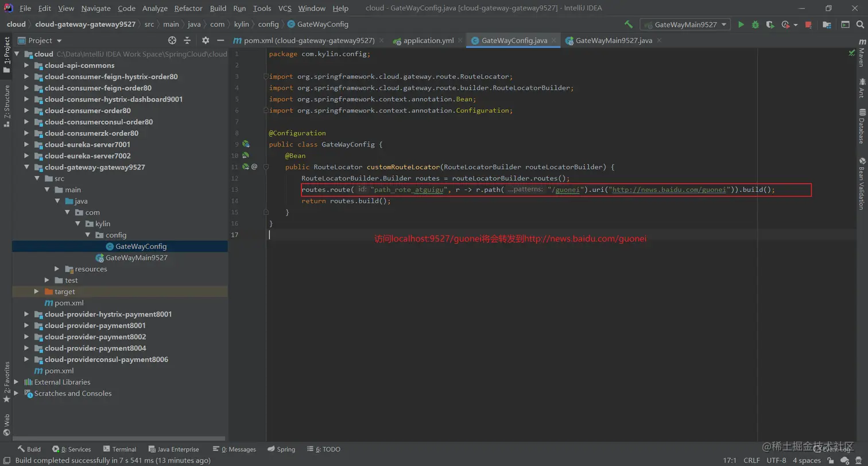The height and width of the screenshot is (466, 868).
Task: Open Web tool window
Action: 6,425
